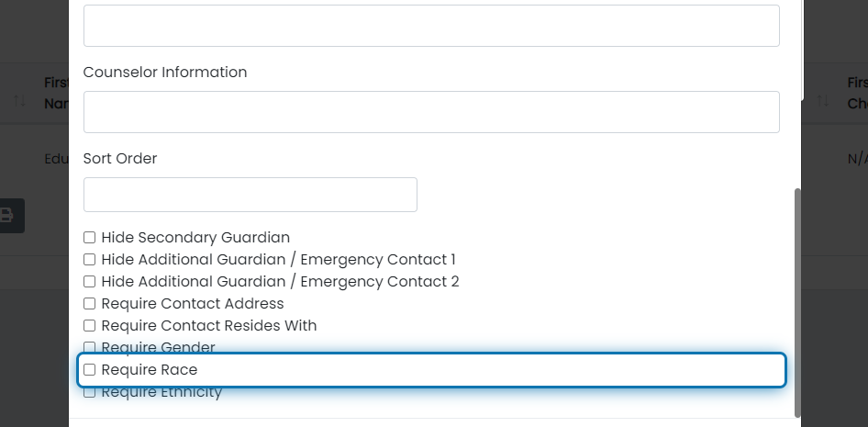This screenshot has width=868, height=427.
Task: Select the partially visible Edu table cell
Action: (57, 159)
